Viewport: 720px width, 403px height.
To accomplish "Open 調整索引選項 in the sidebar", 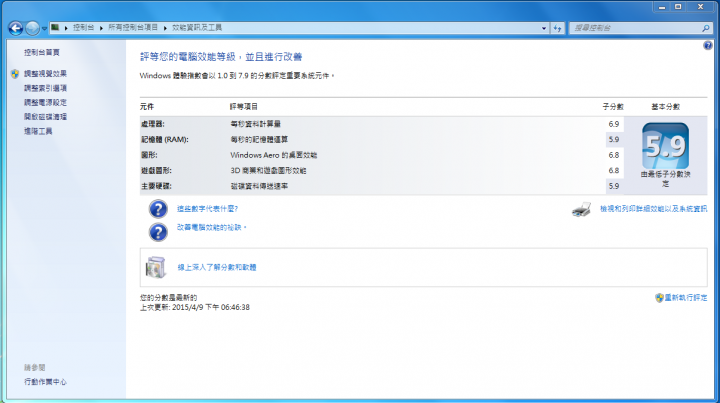I will click(x=45, y=88).
